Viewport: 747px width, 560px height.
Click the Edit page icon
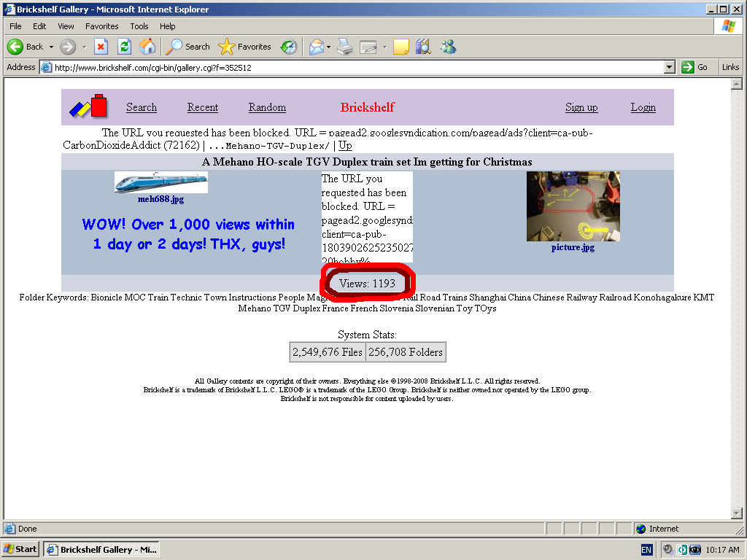(368, 47)
